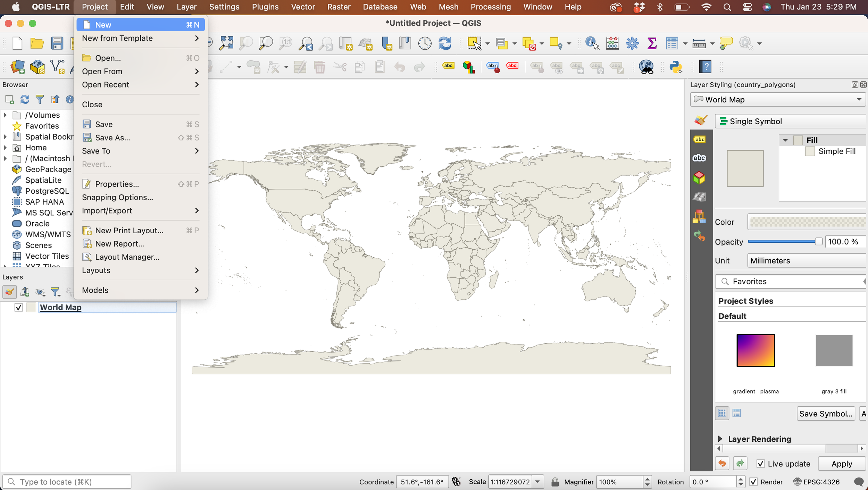Open the Scale dropdown arrow
Image resolution: width=868 pixels, height=490 pixels.
click(537, 482)
